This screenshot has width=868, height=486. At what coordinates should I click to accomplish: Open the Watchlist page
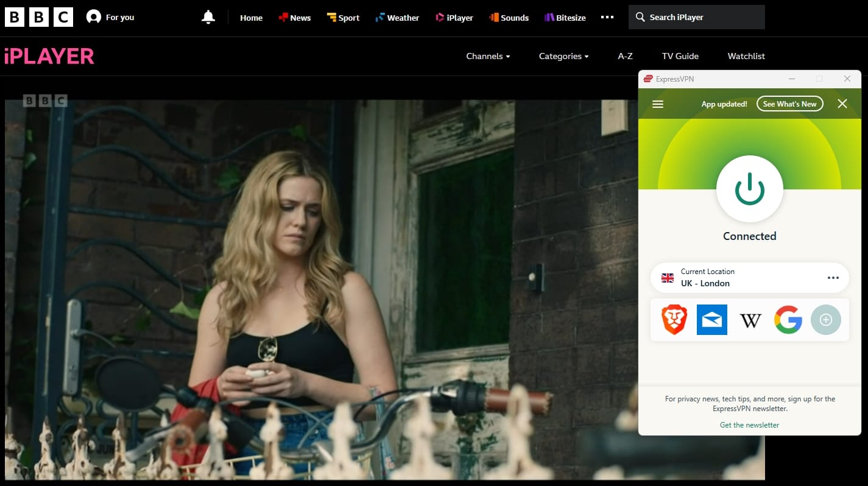746,56
